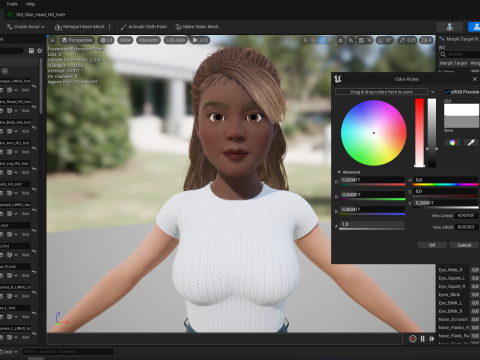Click the Hex sRGB field
This screenshot has height=360, width=480.
tap(467, 227)
